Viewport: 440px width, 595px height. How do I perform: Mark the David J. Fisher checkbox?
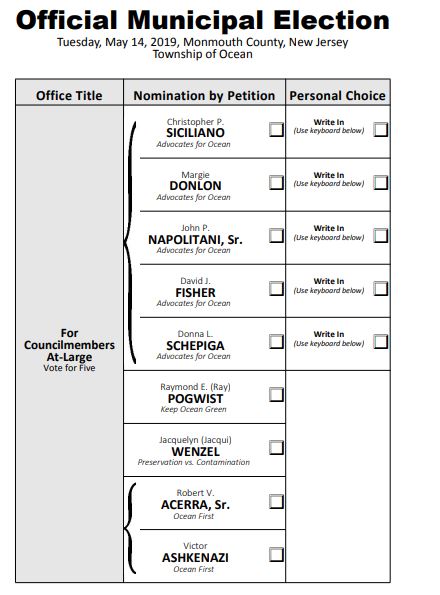click(x=276, y=289)
